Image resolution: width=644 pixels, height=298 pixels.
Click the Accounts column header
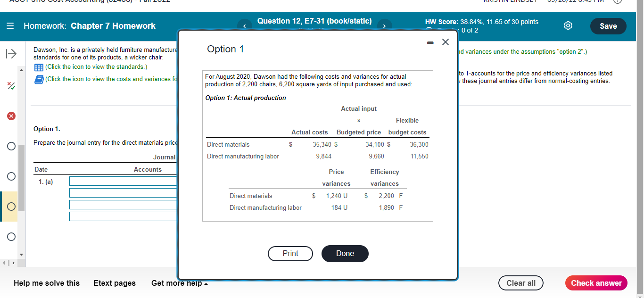tap(148, 169)
